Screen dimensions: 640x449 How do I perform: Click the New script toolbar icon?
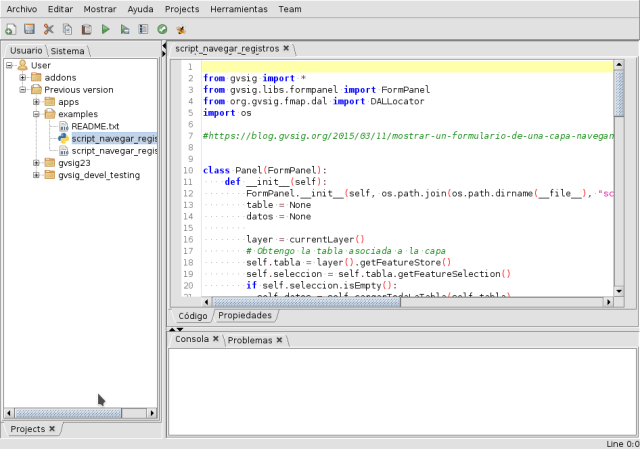(10, 30)
